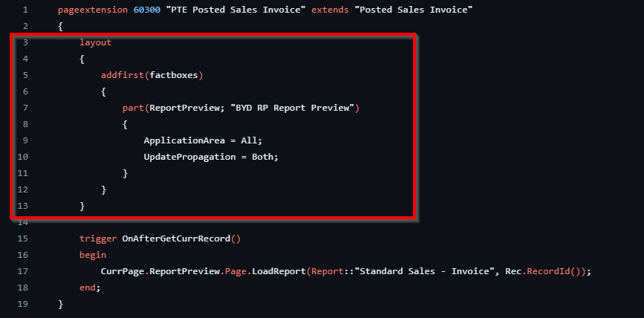Click the part keyword on line 7
This screenshot has width=644, height=318.
[x=133, y=108]
